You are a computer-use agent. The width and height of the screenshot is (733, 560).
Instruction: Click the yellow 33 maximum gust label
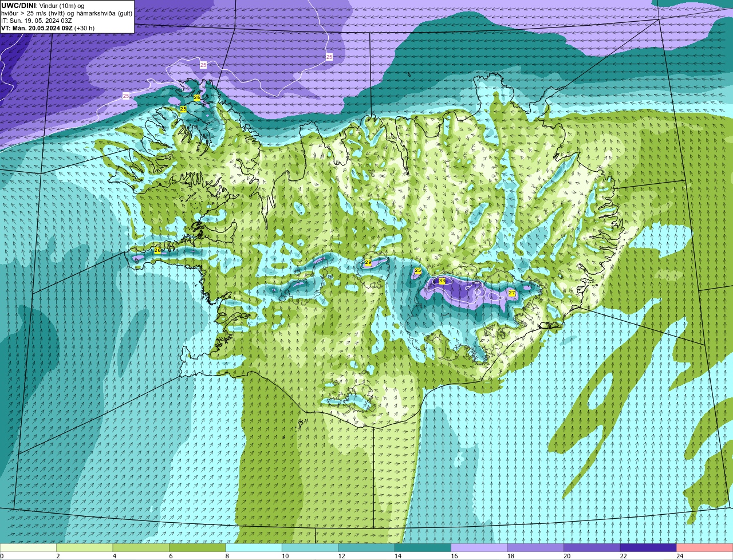click(x=442, y=281)
